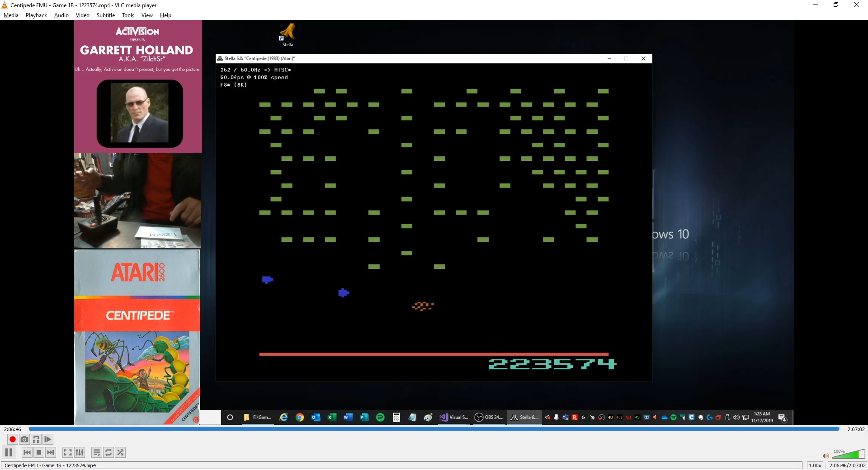Pause the video playback
Screen dimensions: 868x470
coord(9,452)
